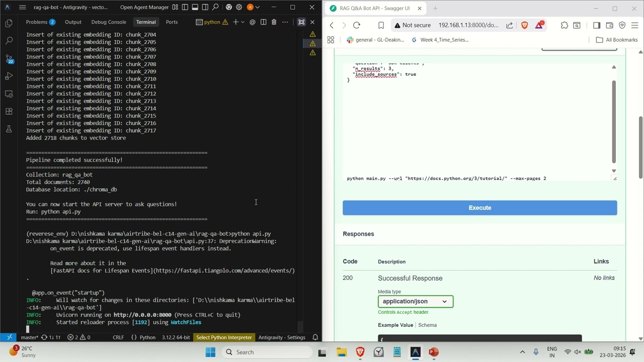Switch to the Debug Console tab

pos(109,22)
